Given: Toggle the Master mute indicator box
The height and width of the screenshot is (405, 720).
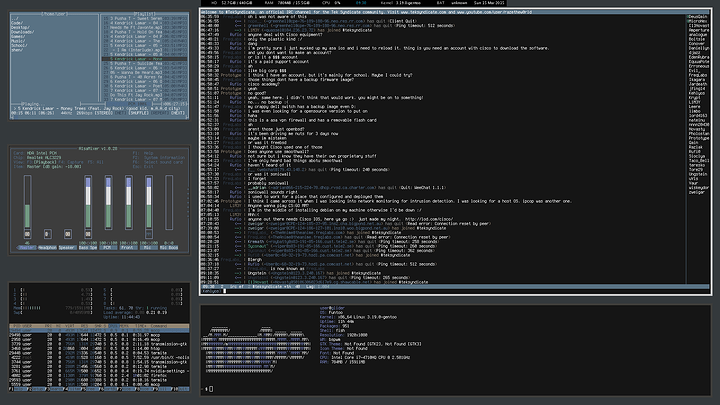Looking at the screenshot, I should tap(28, 234).
